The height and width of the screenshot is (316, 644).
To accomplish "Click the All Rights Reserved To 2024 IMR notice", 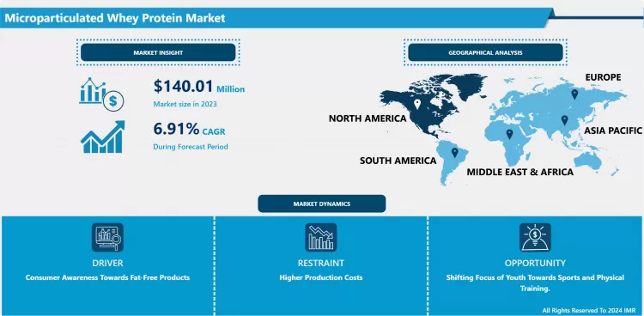I will tap(589, 310).
